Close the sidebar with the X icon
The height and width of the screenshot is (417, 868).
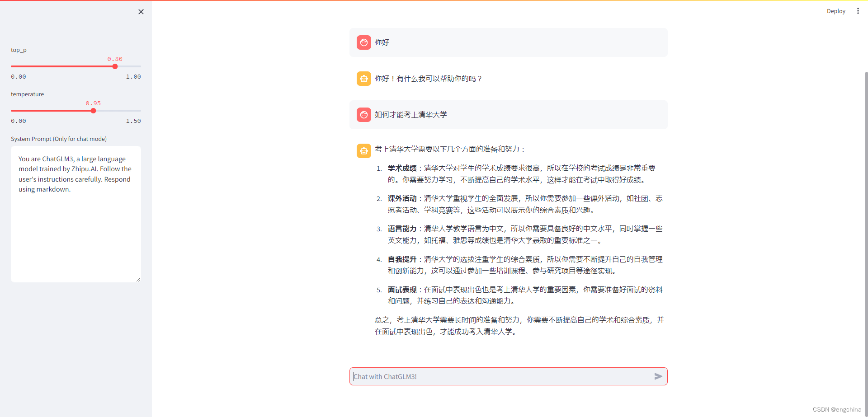click(141, 12)
